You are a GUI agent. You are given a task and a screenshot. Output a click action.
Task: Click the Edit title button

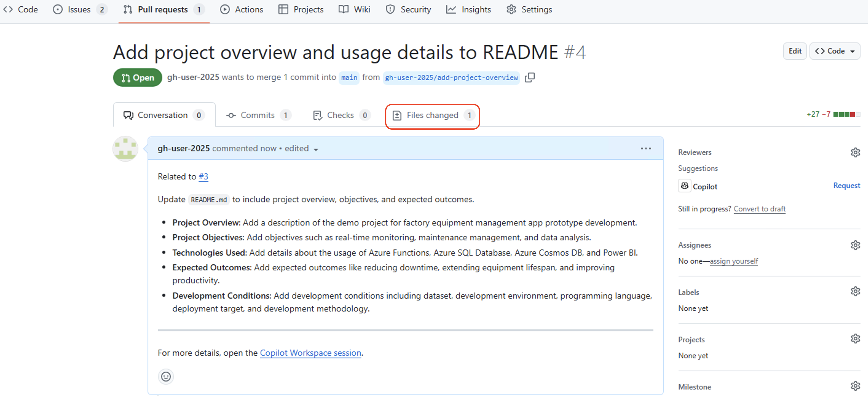pos(795,51)
